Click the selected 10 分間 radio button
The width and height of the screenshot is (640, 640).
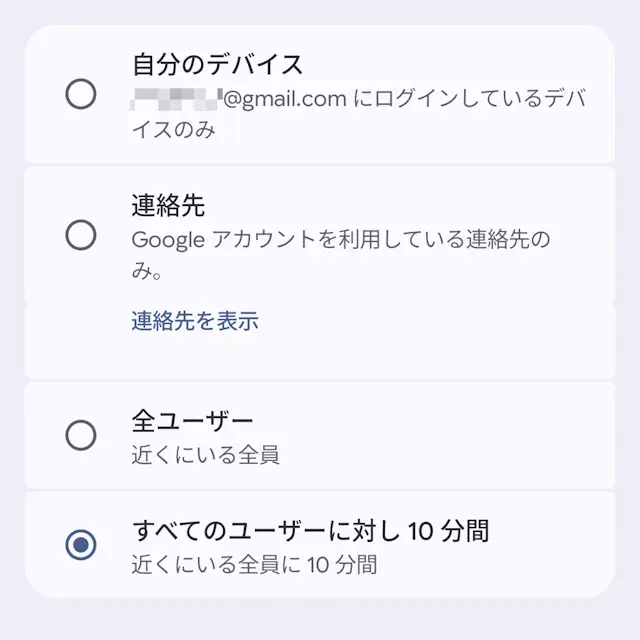click(80, 545)
